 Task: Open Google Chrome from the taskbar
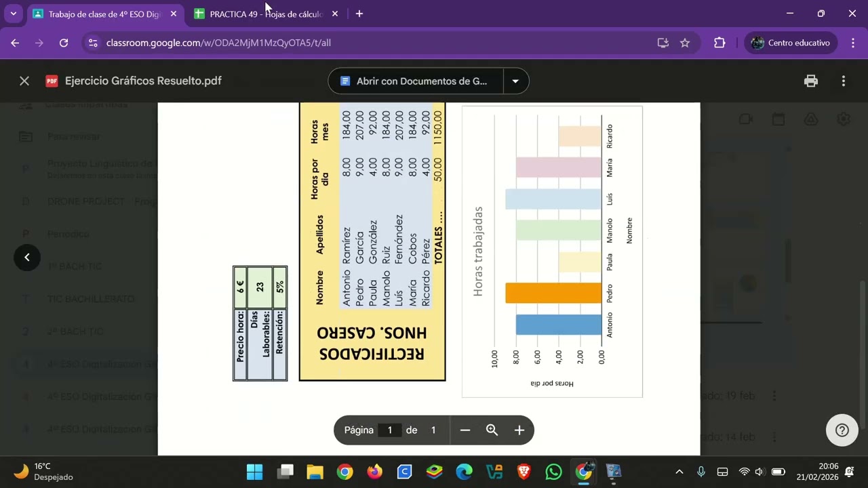tap(345, 471)
